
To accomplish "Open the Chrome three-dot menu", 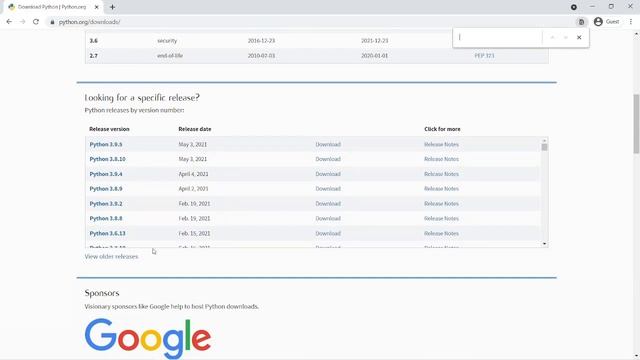I will (x=631, y=22).
